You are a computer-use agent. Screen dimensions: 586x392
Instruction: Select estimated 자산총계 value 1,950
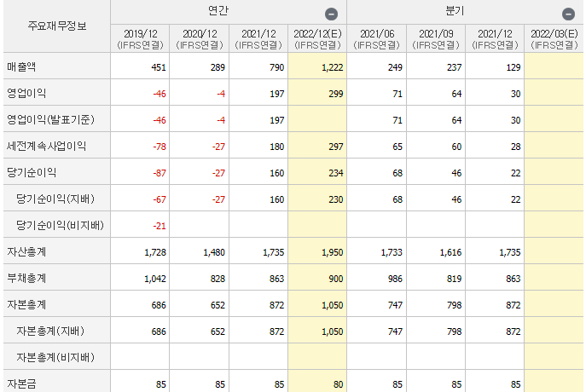click(333, 253)
